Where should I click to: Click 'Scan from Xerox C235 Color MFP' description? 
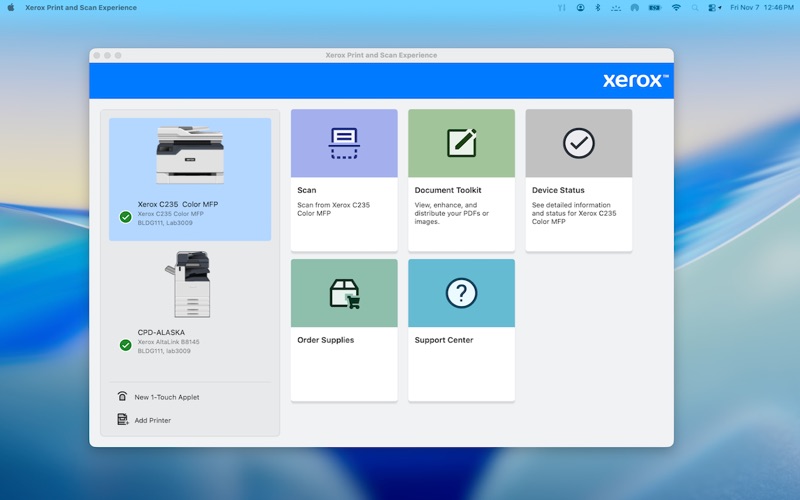point(334,209)
